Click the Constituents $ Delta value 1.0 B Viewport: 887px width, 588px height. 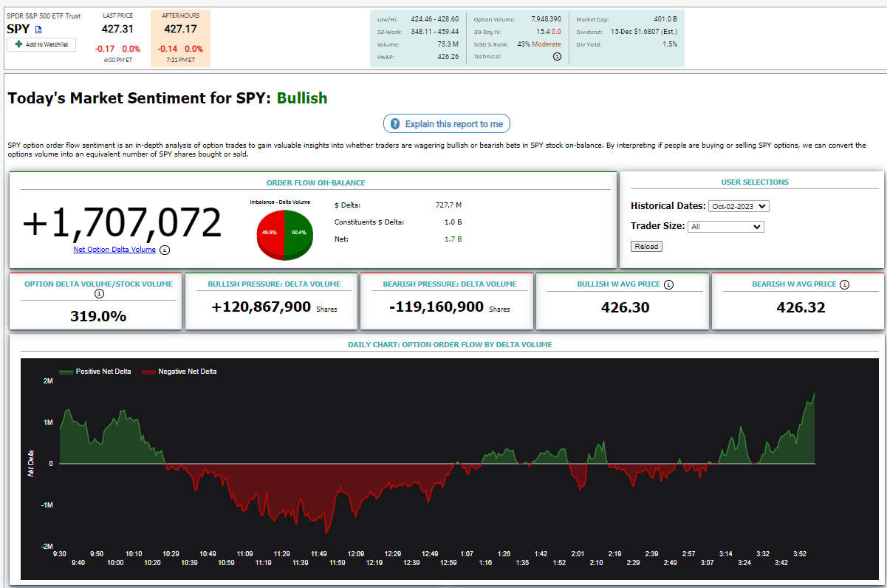tap(453, 222)
